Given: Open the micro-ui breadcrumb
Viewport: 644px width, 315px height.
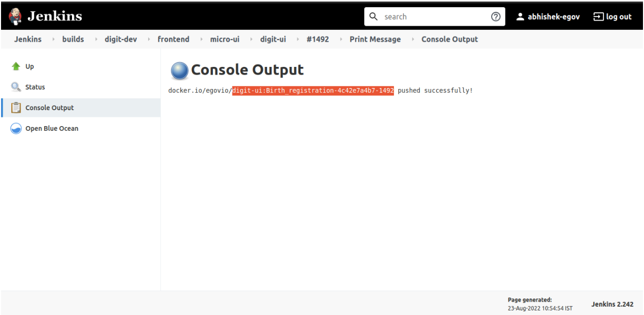Looking at the screenshot, I should (224, 39).
